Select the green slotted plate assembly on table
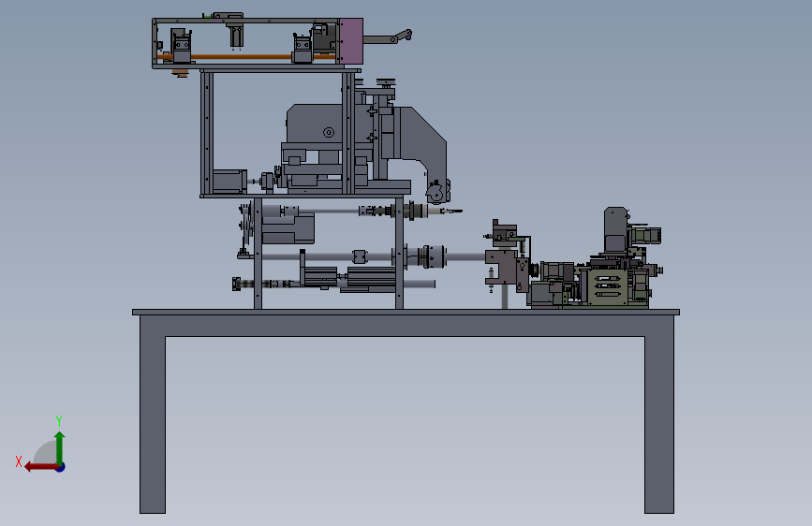The height and width of the screenshot is (526, 812). (x=606, y=286)
